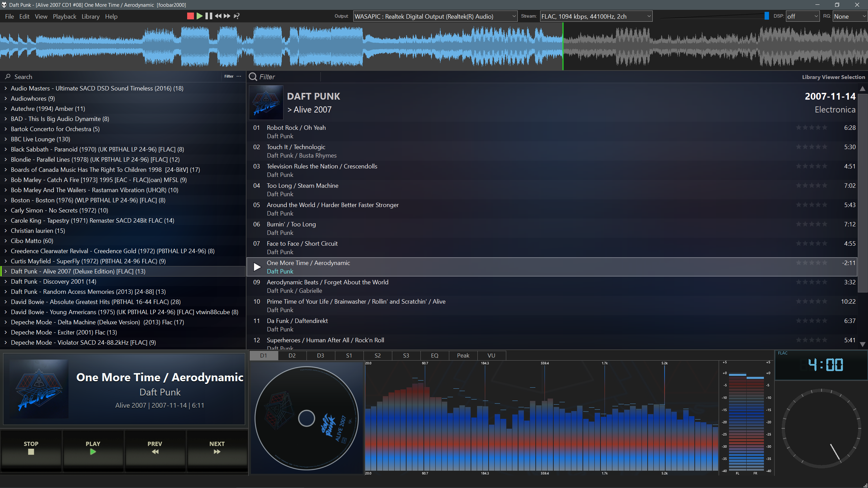Expand the Daft Punk - Discovery 2001 tree node
Image resolution: width=868 pixels, height=488 pixels.
(x=6, y=281)
